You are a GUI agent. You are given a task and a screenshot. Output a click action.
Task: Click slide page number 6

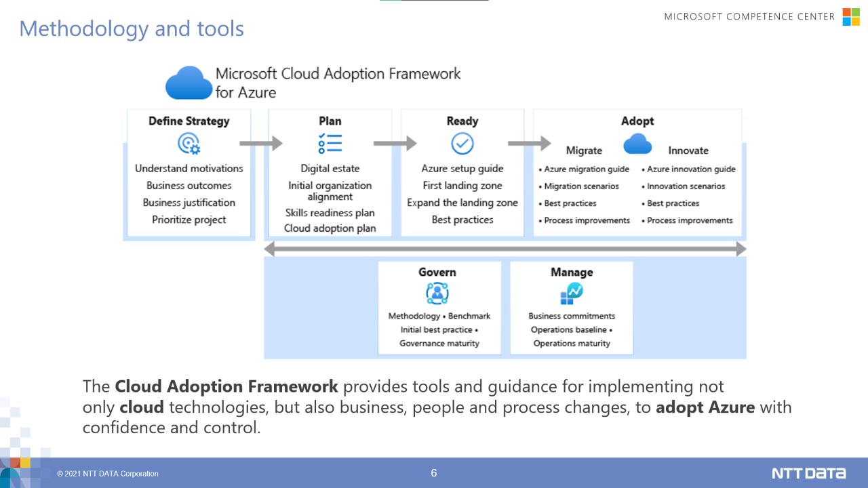pos(434,473)
